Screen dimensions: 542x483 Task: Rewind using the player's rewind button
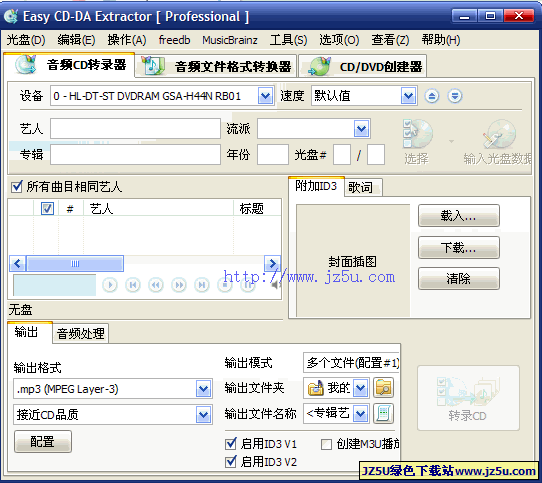(156, 285)
